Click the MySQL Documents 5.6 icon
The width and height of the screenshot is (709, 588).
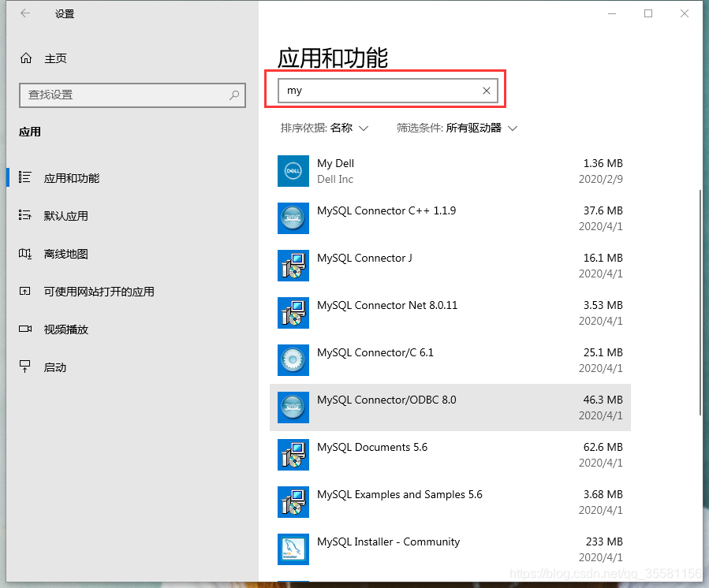tap(293, 455)
